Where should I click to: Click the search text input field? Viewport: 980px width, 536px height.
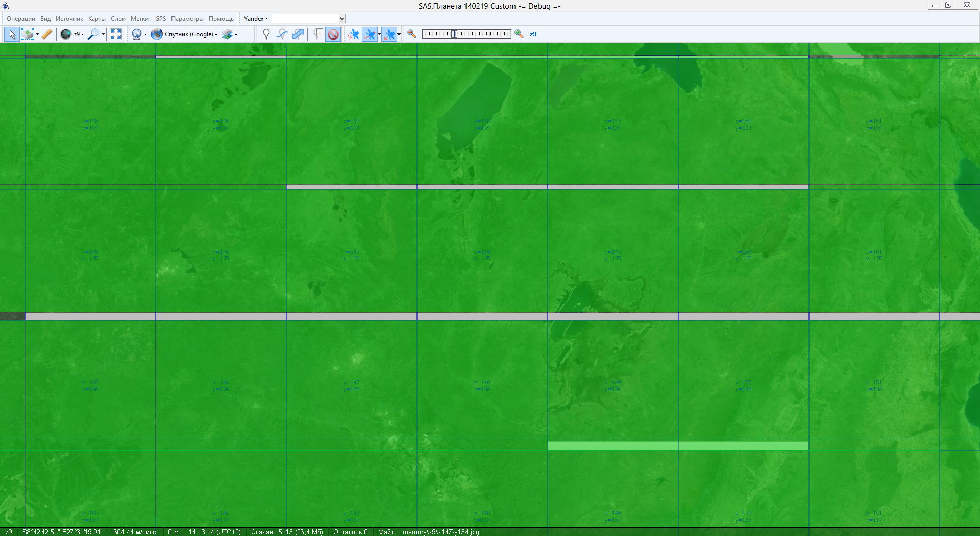coord(305,19)
